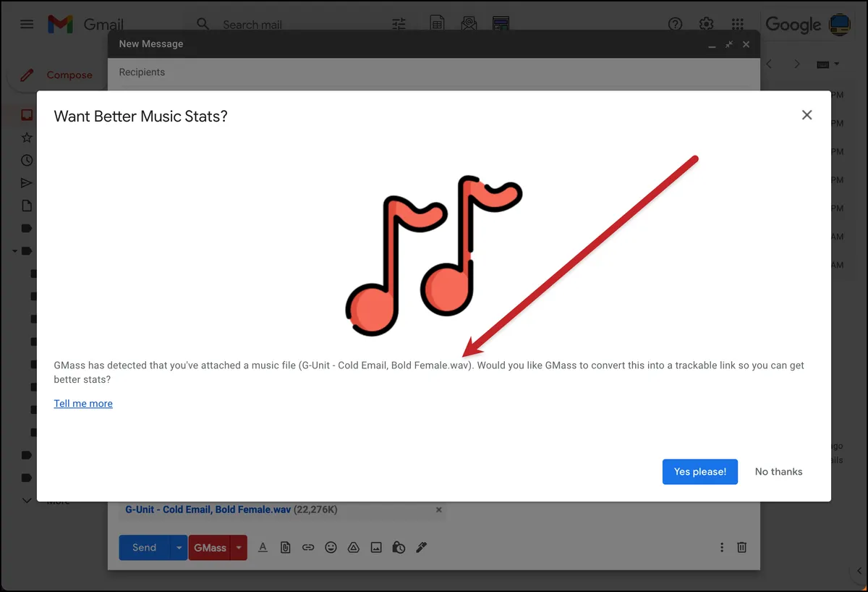Close the New Message window
868x592 pixels.
click(x=746, y=44)
